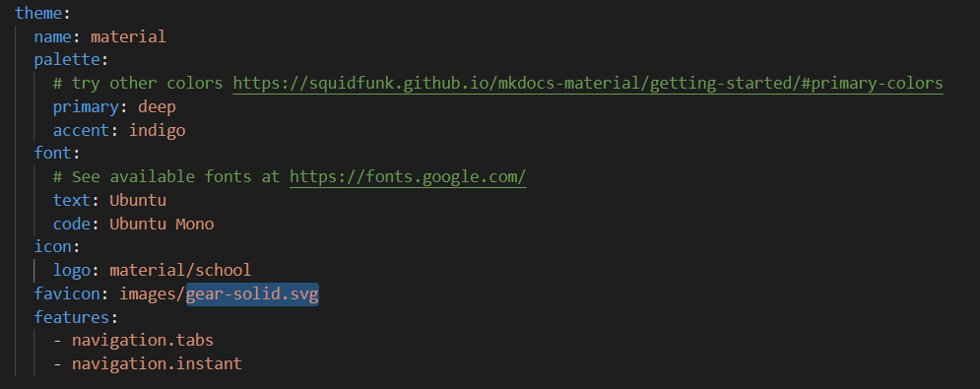Viewport: 980px width, 389px height.
Task: Open the squidfunk primary-colors URL
Action: (x=588, y=83)
